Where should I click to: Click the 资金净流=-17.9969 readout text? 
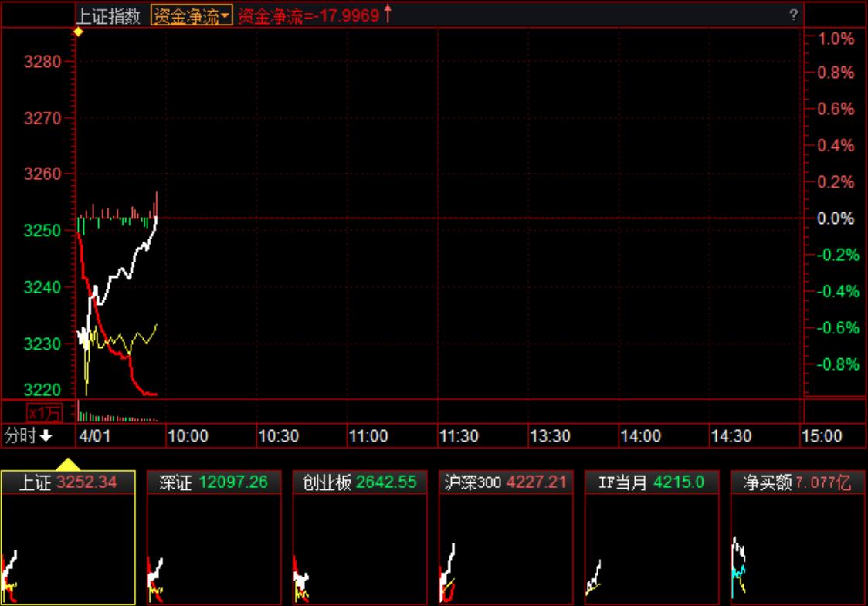(x=308, y=15)
